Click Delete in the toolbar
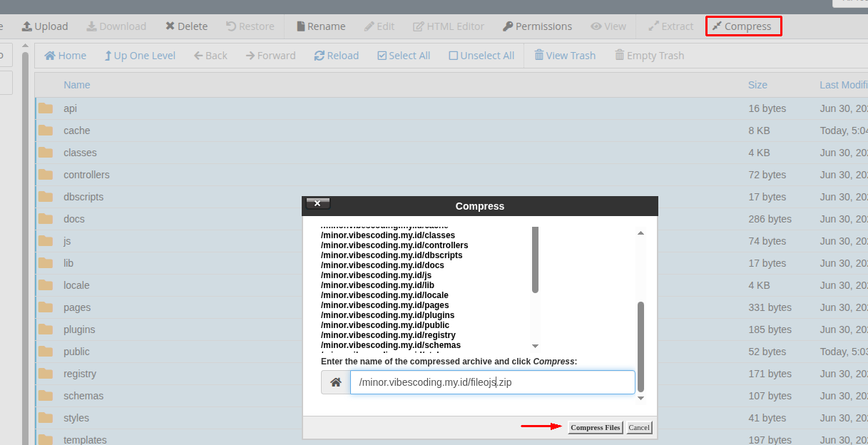This screenshot has height=445, width=868. [x=186, y=26]
